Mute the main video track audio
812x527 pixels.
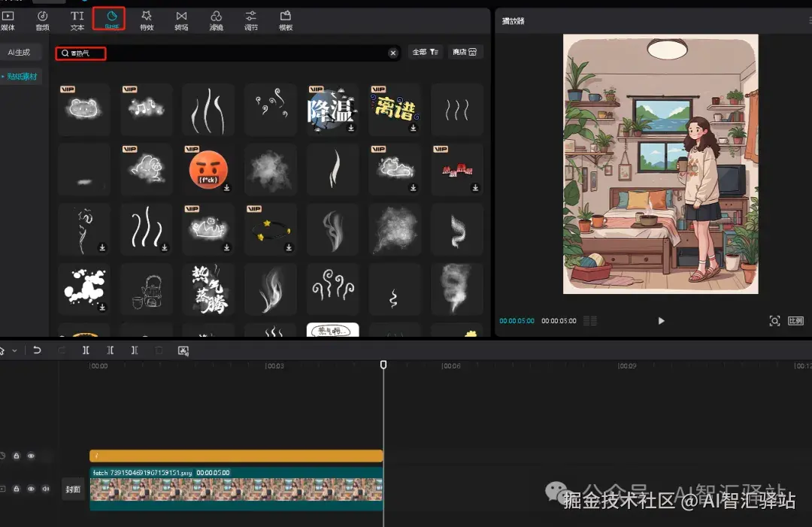(46, 489)
